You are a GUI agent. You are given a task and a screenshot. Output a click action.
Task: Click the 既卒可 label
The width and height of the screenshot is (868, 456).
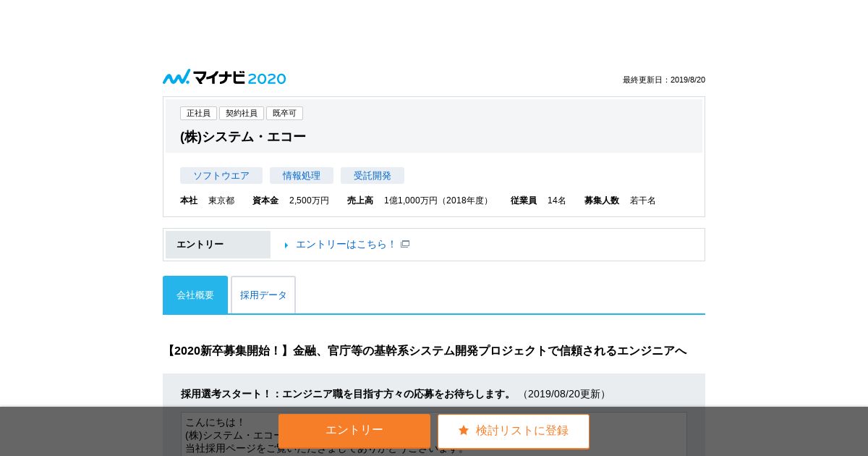[x=284, y=114]
